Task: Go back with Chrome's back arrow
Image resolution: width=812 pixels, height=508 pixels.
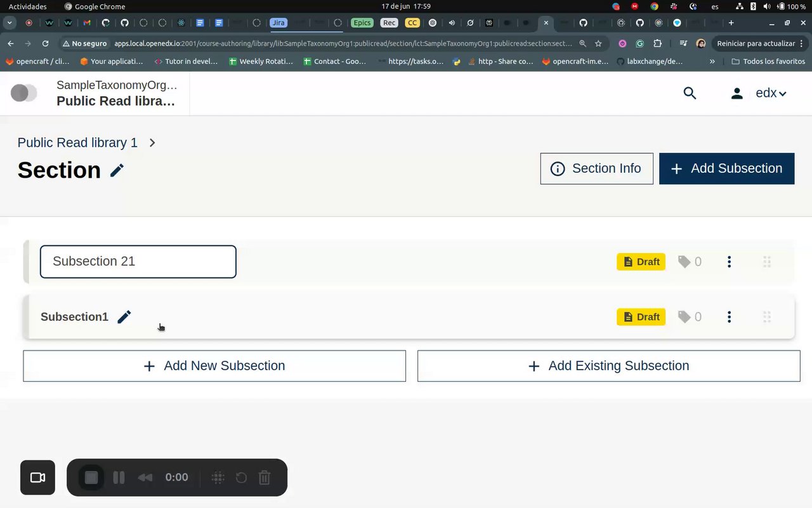Action: click(x=11, y=44)
